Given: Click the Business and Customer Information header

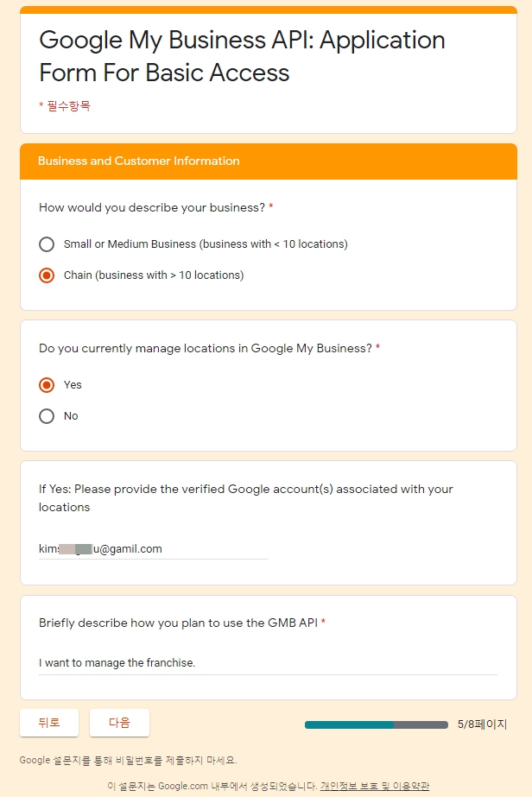Looking at the screenshot, I should coord(139,161).
